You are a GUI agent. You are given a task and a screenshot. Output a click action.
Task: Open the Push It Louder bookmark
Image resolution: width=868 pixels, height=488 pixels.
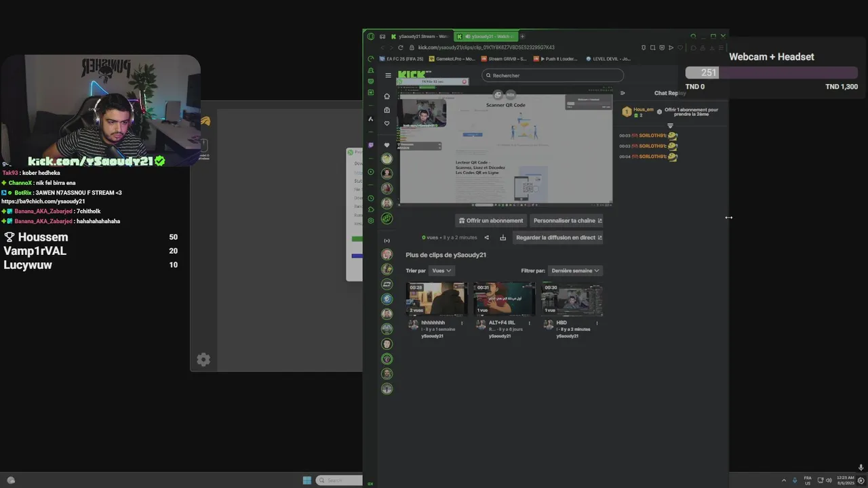click(555, 59)
